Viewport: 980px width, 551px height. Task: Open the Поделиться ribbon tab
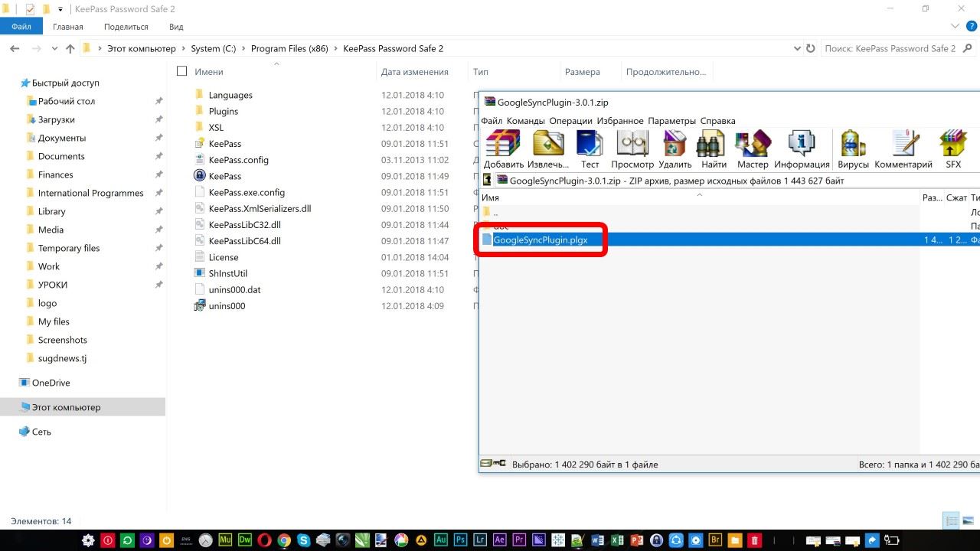pos(126,27)
